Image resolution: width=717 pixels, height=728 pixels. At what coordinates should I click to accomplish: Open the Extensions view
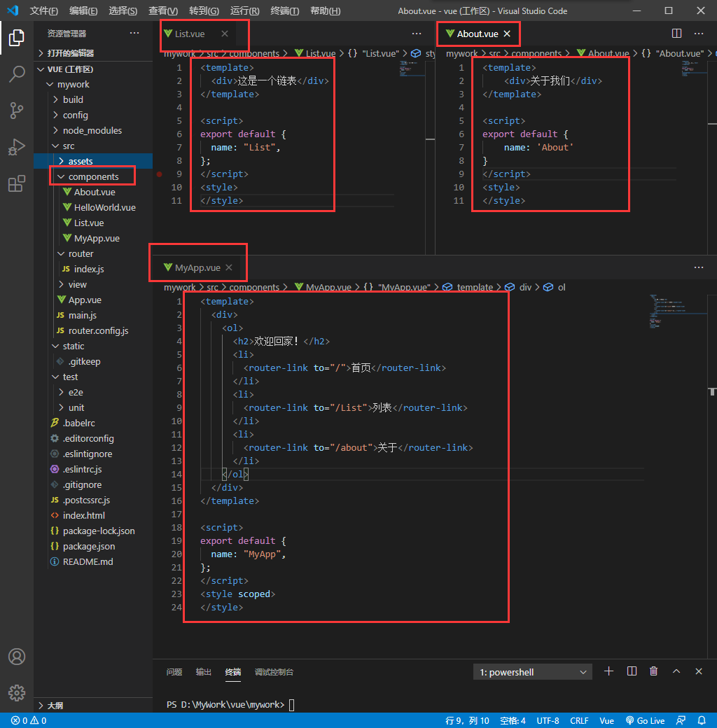pyautogui.click(x=17, y=184)
